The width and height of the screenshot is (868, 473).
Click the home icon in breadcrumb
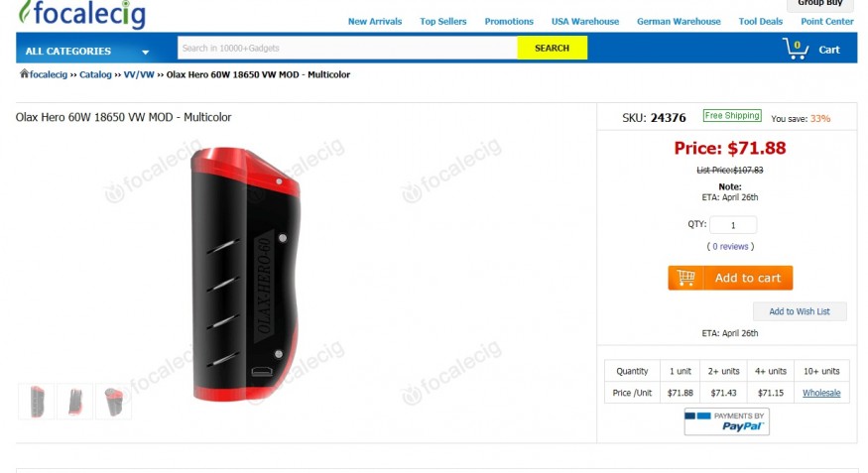point(24,73)
